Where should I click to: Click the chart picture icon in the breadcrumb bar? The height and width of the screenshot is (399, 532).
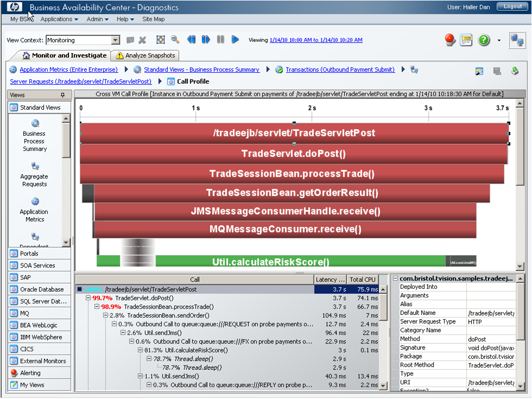pyautogui.click(x=479, y=71)
